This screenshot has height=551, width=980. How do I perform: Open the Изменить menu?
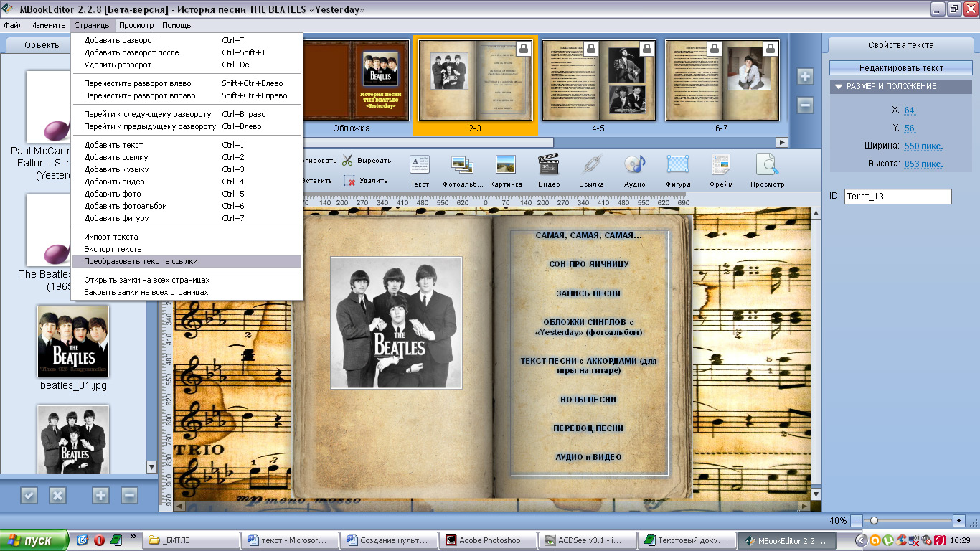(48, 25)
